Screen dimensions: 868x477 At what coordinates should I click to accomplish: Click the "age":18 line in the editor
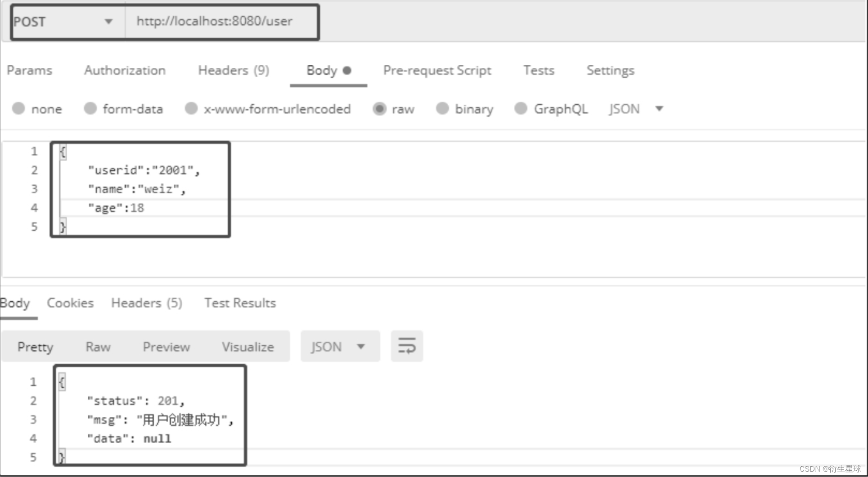pyautogui.click(x=116, y=208)
